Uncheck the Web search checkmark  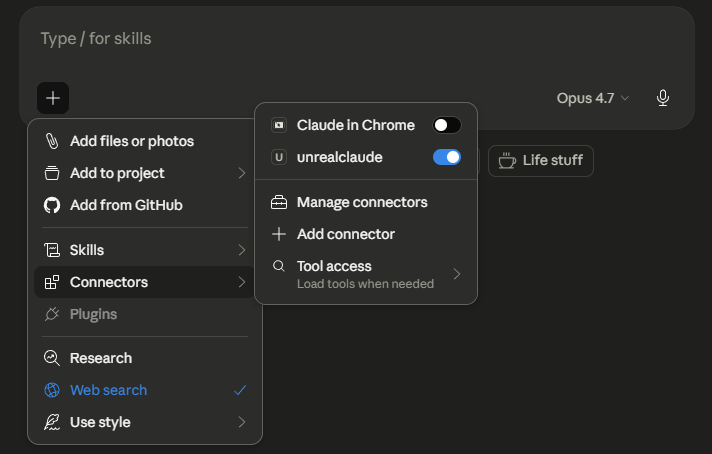point(240,390)
